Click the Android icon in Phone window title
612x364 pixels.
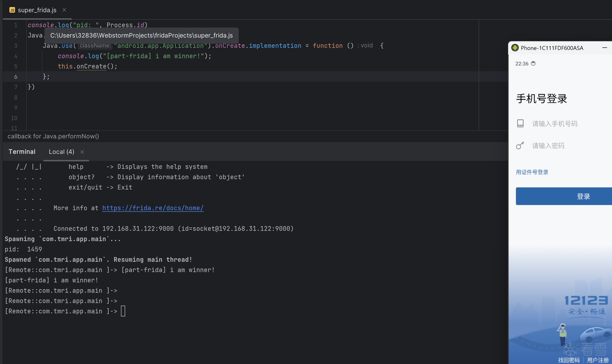pos(515,48)
